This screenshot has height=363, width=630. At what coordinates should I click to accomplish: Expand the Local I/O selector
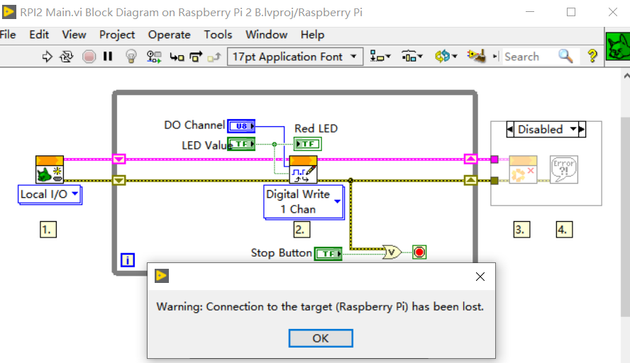[50, 195]
